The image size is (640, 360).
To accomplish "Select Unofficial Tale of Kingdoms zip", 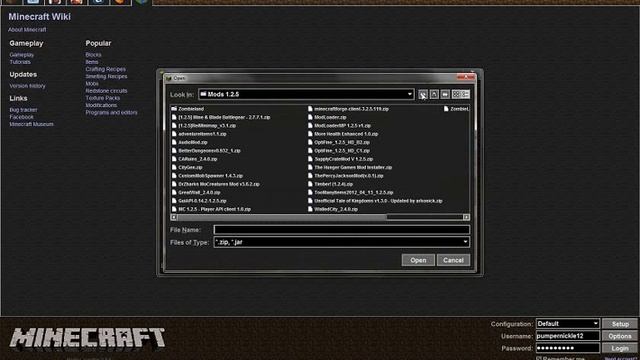I will coord(375,201).
